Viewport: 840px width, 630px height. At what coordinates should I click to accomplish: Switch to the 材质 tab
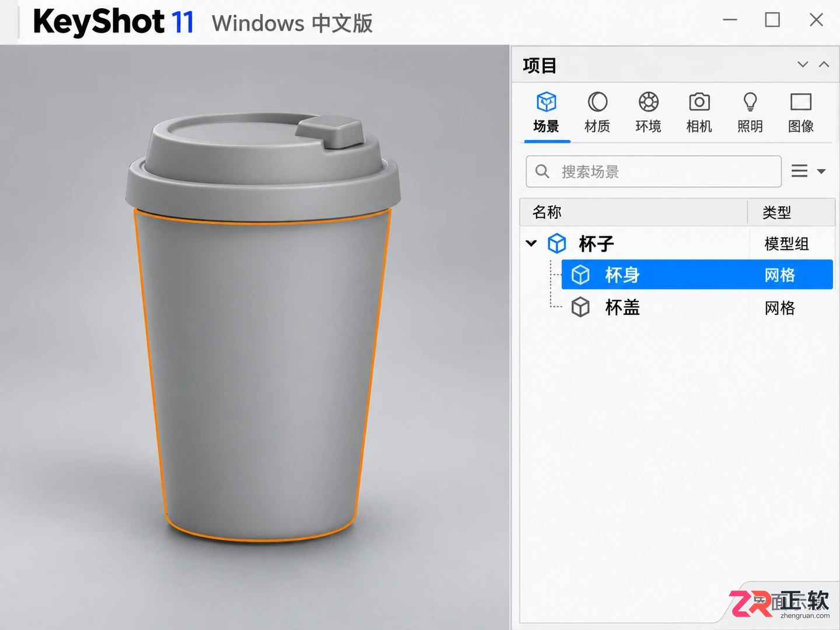click(597, 113)
